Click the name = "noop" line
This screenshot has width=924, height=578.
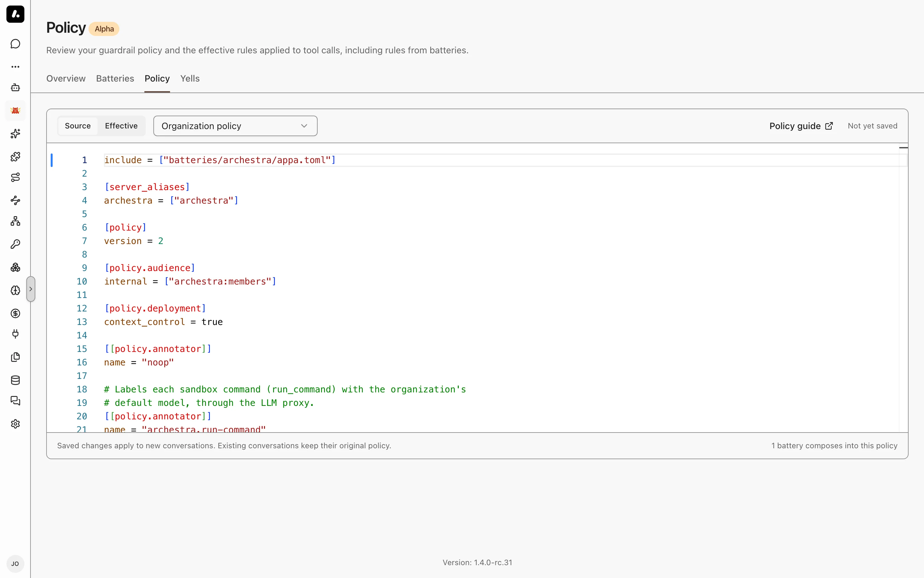139,363
